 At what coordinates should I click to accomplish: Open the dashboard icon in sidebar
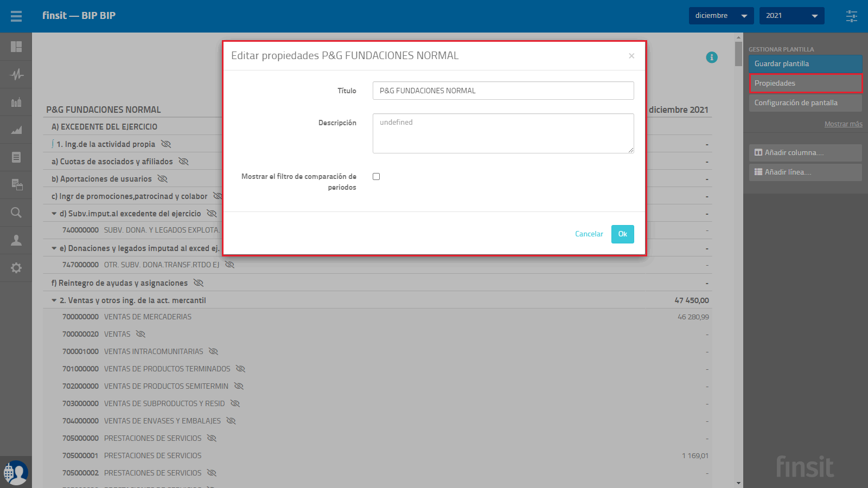(16, 47)
